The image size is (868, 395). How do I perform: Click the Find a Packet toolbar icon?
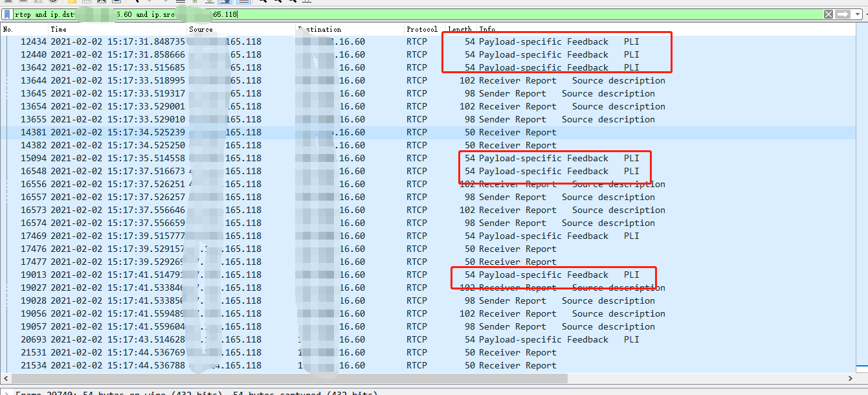coord(137,3)
